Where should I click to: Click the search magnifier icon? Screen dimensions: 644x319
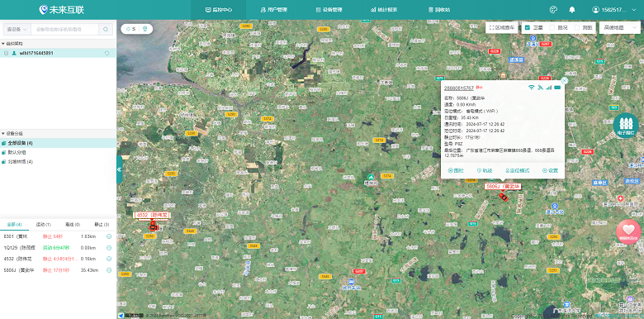click(106, 29)
